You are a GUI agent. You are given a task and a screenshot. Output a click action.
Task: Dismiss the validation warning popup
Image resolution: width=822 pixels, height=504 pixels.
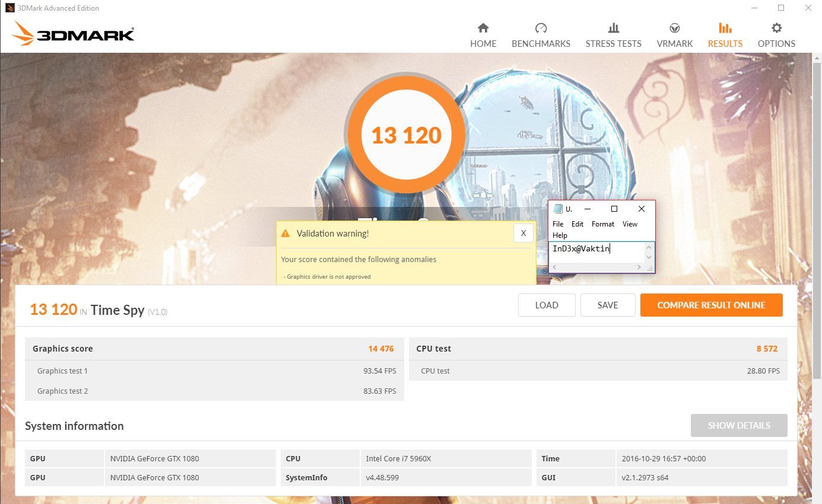pyautogui.click(x=523, y=233)
